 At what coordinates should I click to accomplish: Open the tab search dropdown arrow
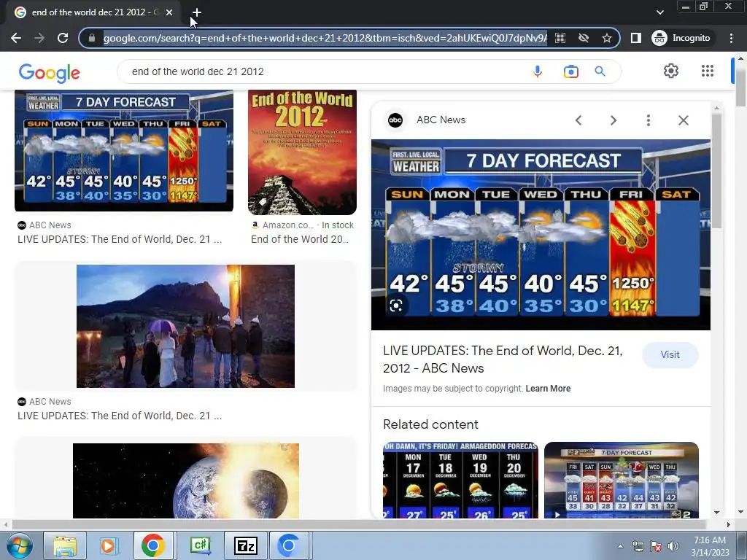pyautogui.click(x=659, y=12)
